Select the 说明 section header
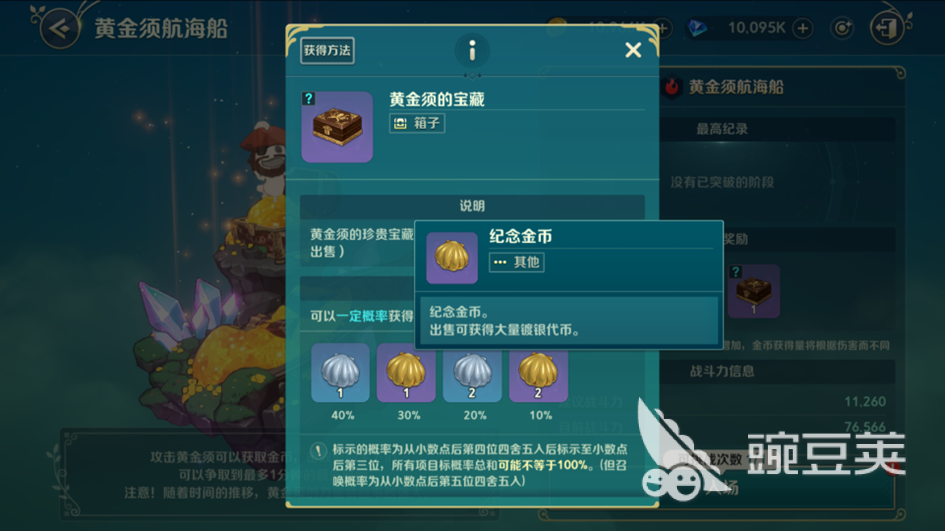Screen dimensions: 945x531 [472, 206]
